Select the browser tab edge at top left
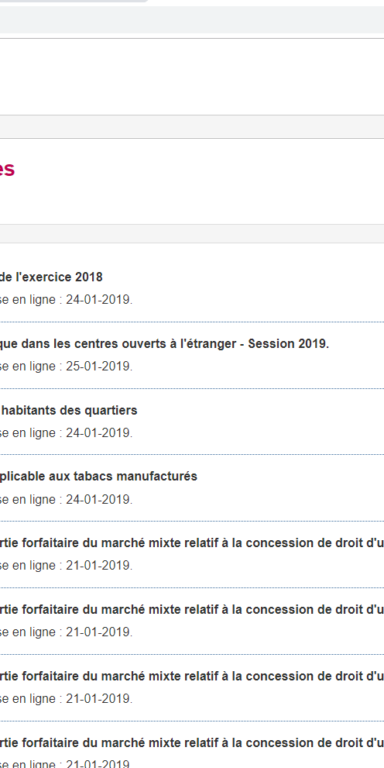The image size is (384, 768). click(x=73, y=1)
